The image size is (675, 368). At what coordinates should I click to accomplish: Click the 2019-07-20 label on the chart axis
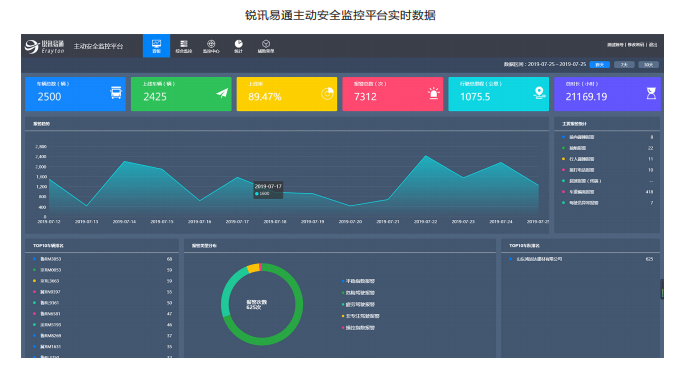point(350,222)
